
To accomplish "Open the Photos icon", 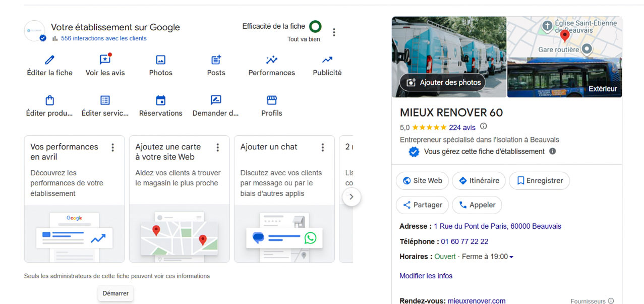I will pyautogui.click(x=160, y=60).
